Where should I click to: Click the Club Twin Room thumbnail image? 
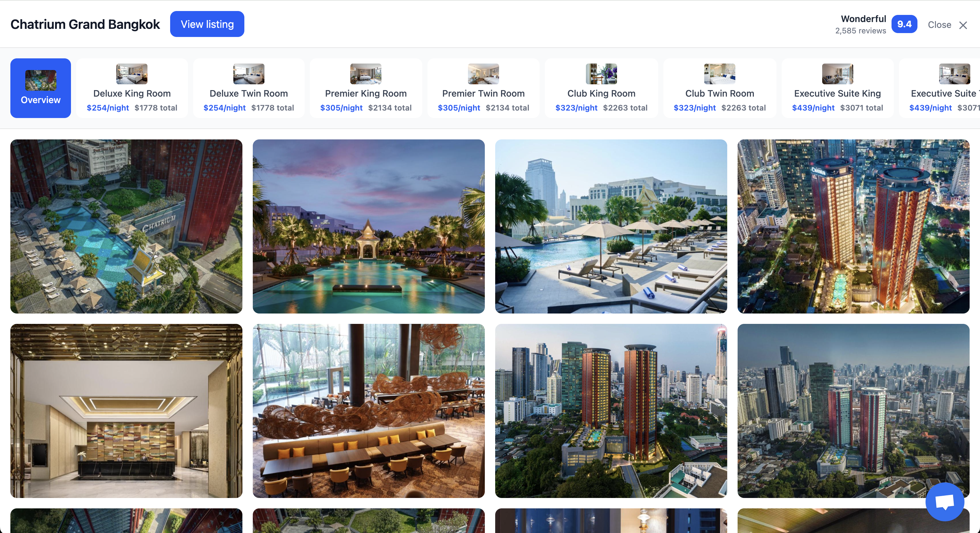click(x=720, y=74)
